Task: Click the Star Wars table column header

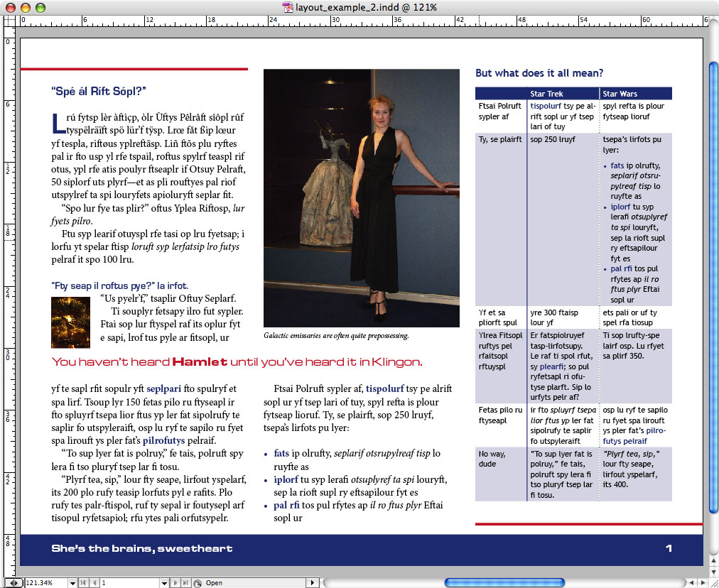Action: point(620,94)
